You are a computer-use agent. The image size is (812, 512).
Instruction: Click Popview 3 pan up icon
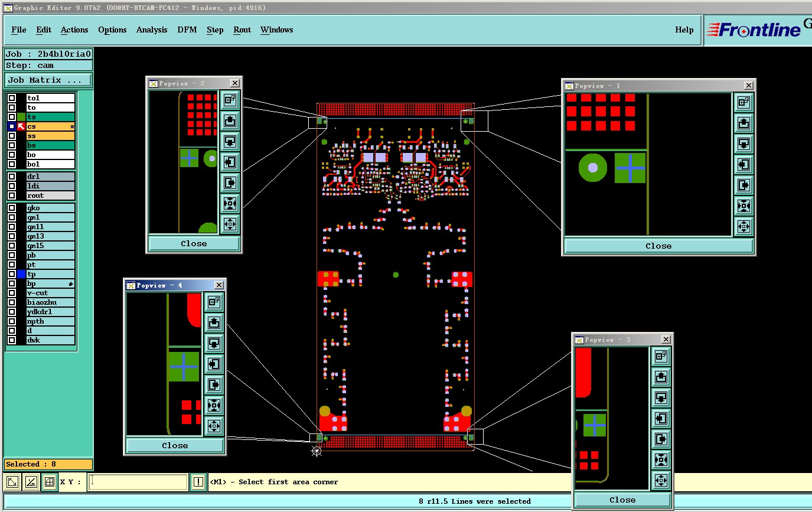pos(661,377)
